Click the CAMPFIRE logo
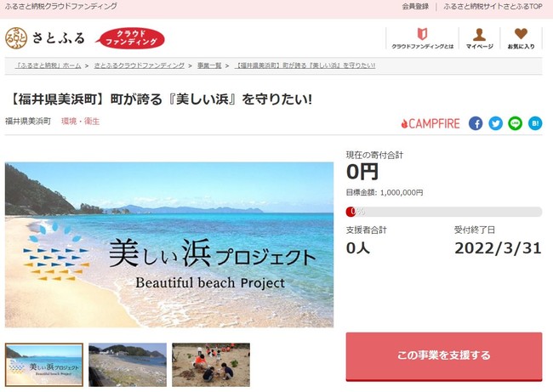 430,124
